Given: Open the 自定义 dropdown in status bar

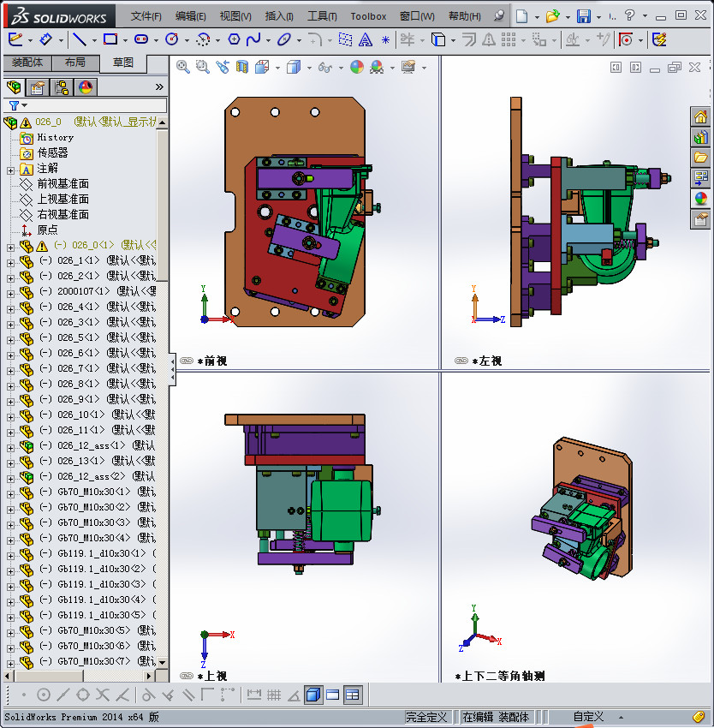Looking at the screenshot, I should pos(591,717).
